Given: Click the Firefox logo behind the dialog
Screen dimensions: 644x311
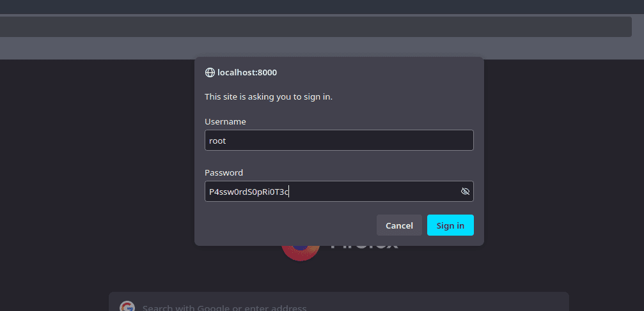Looking at the screenshot, I should coord(300,252).
